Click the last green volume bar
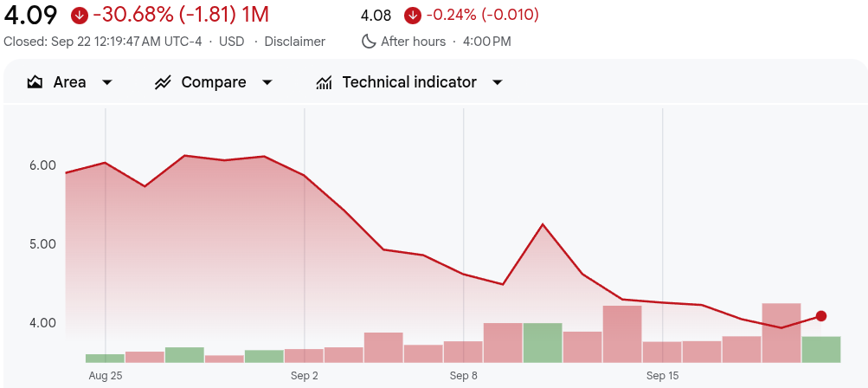 click(821, 349)
